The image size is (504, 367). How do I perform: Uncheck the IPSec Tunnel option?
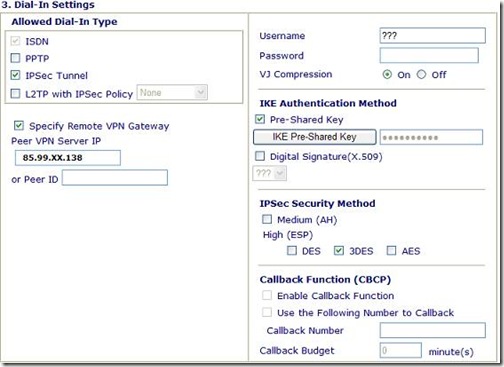(15, 75)
